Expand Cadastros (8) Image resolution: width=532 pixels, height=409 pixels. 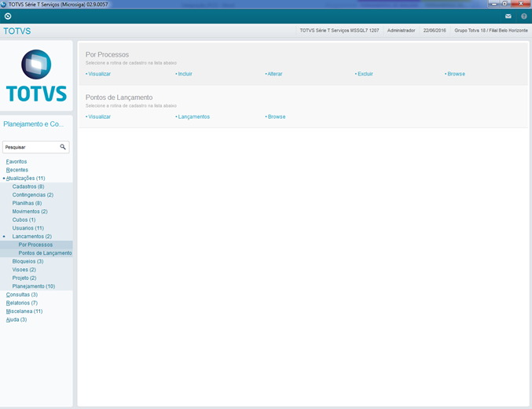pos(28,186)
